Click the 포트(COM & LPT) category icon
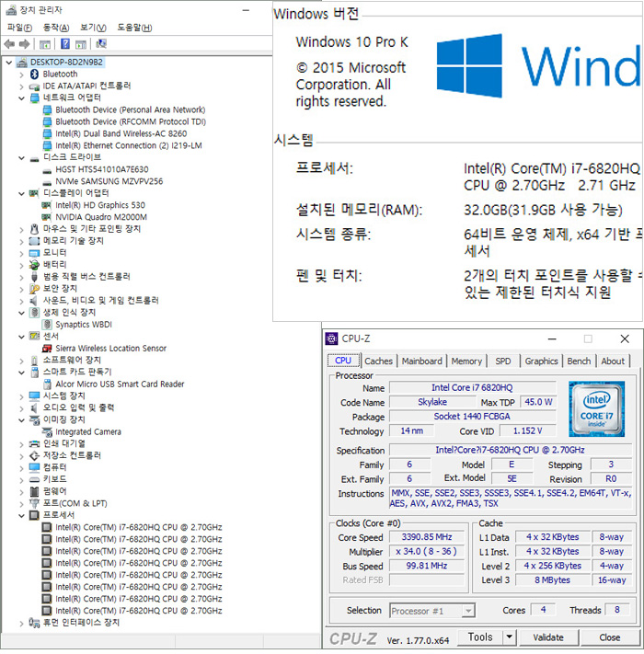Screen dimensions: 644x654 pyautogui.click(x=35, y=503)
